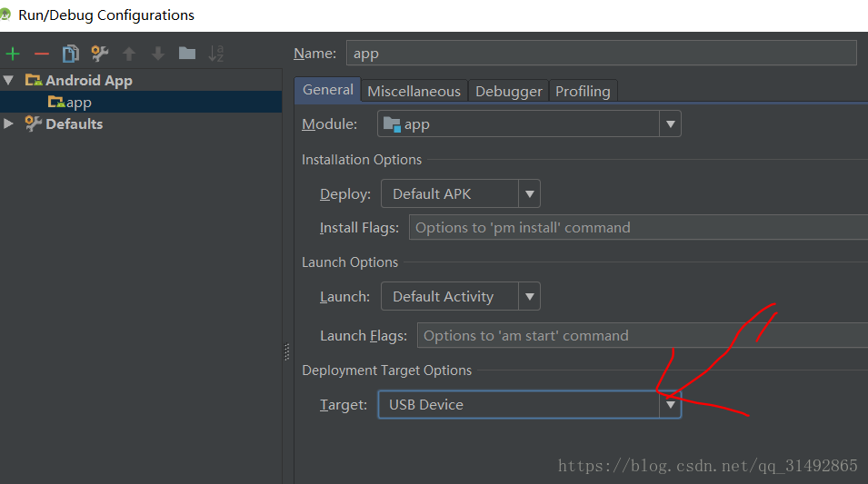This screenshot has height=484, width=868.
Task: Select the app configuration in tree
Action: (x=141, y=103)
